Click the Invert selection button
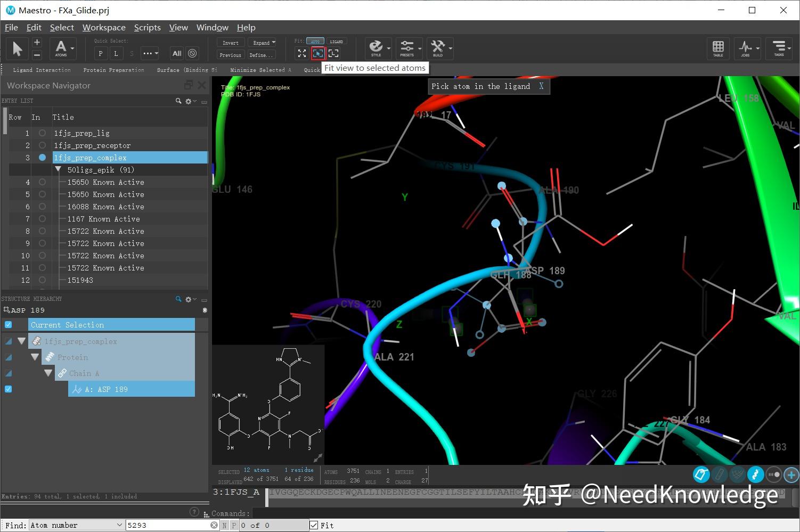800x532 pixels. [x=230, y=42]
